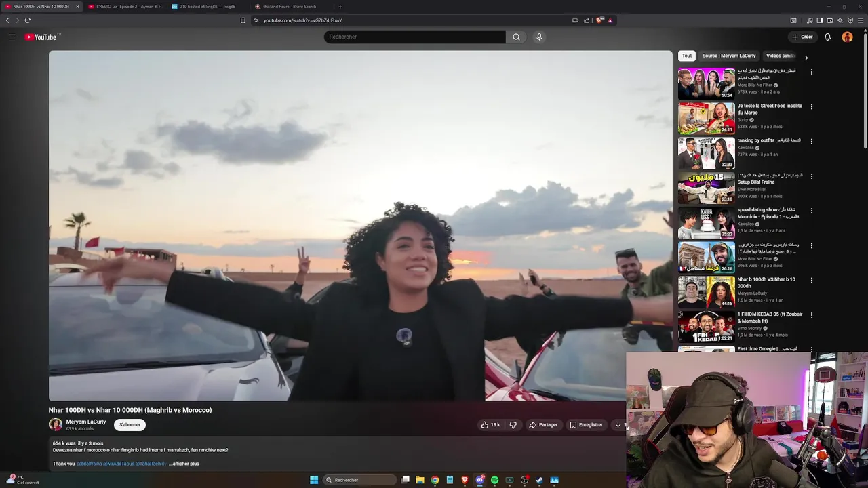Open options for ranking by outfits video
The image size is (868, 488).
[812, 141]
